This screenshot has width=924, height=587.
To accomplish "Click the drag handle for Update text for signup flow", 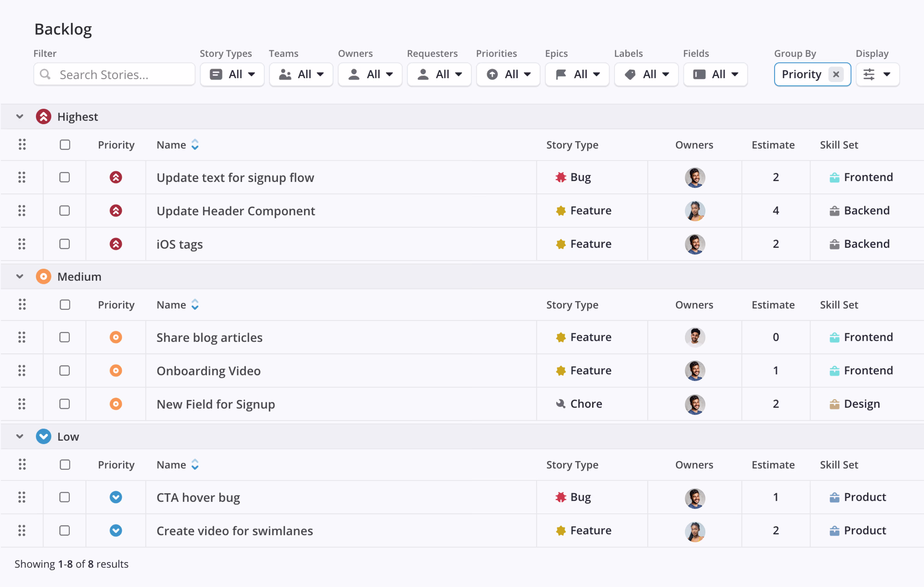I will [x=22, y=177].
